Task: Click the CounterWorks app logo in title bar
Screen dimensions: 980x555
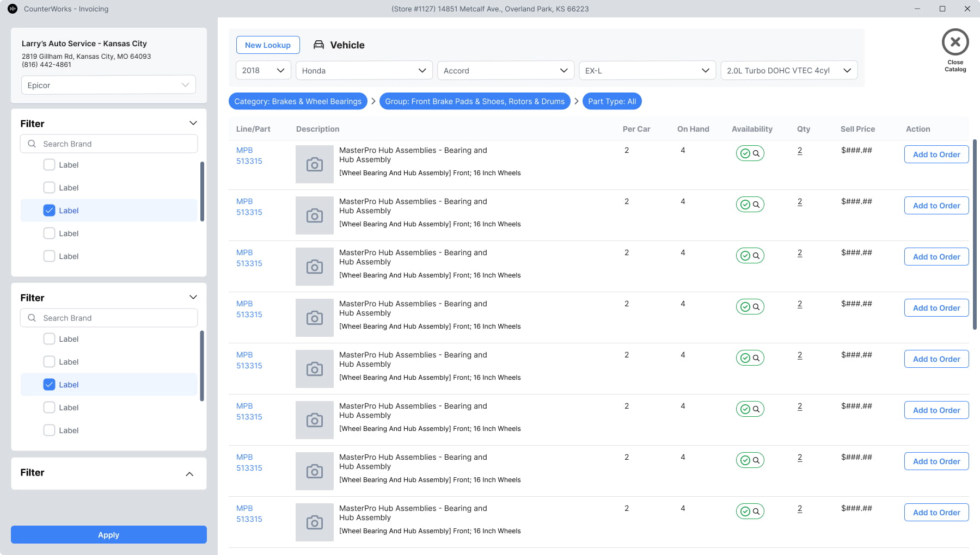Action: coord(12,9)
